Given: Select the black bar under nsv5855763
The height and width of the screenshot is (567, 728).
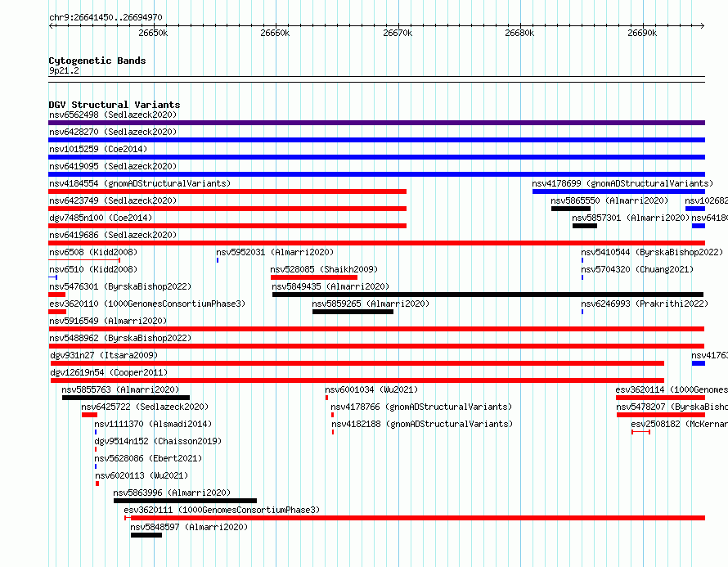Looking at the screenshot, I should pyautogui.click(x=126, y=398).
